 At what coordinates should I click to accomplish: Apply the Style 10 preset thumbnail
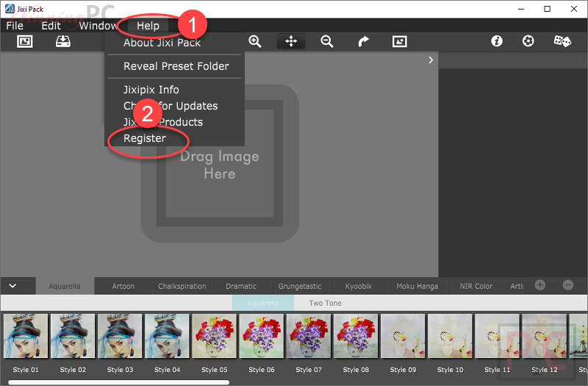[450, 336]
